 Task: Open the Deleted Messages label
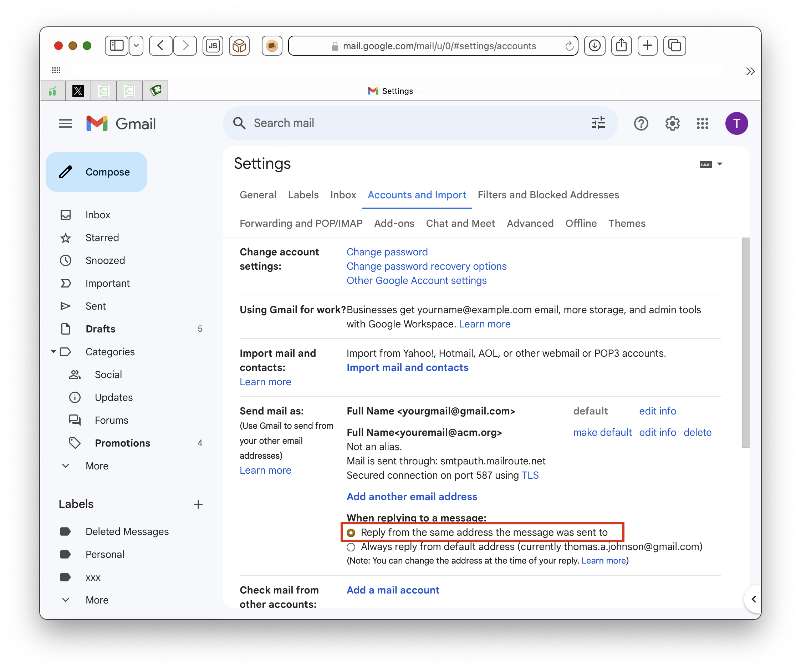[x=127, y=532]
